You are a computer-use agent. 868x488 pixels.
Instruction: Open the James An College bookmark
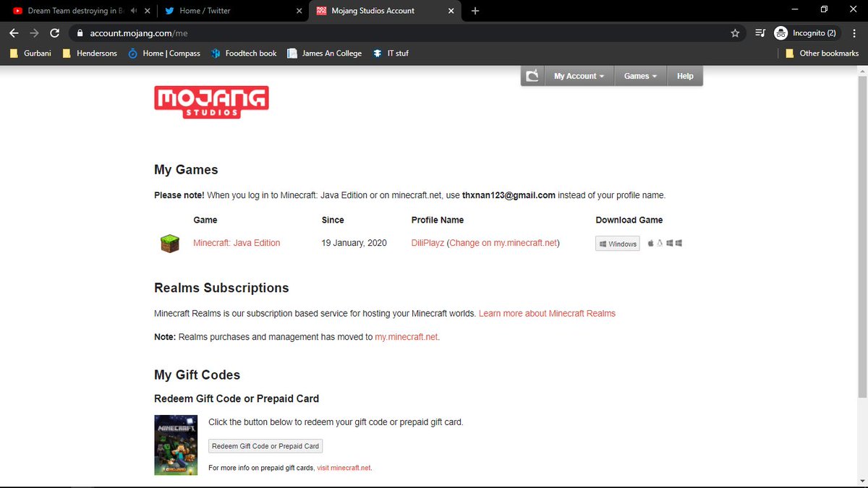coord(325,53)
